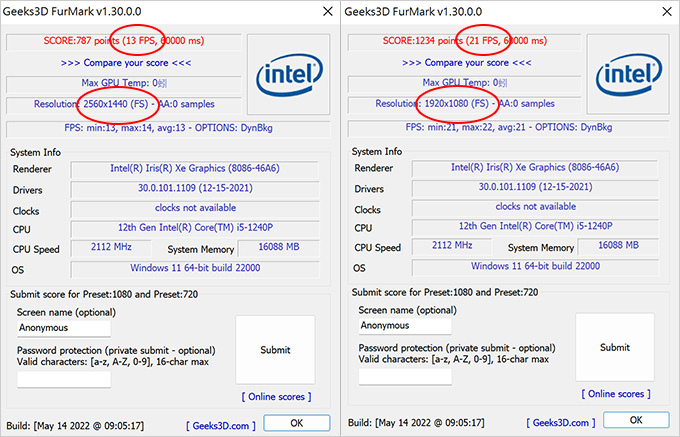
Task: Click CPU i5-1240P value in left window
Action: tap(195, 228)
